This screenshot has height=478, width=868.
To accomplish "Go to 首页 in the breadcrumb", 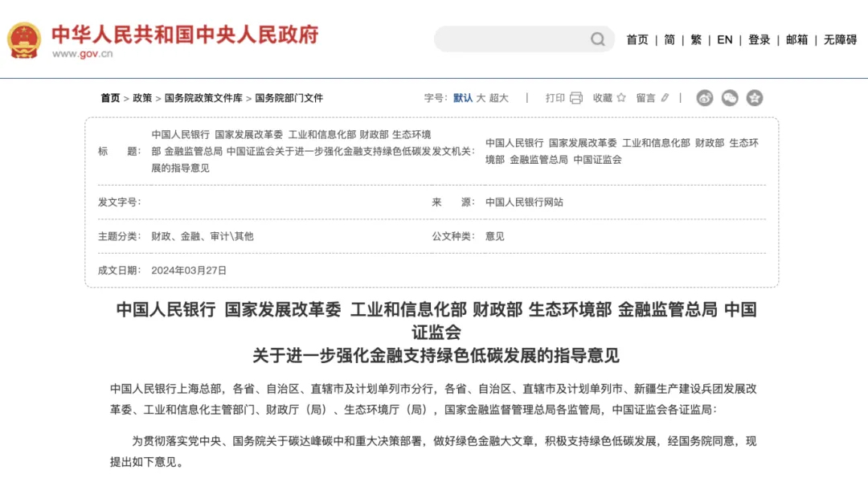I will (110, 98).
